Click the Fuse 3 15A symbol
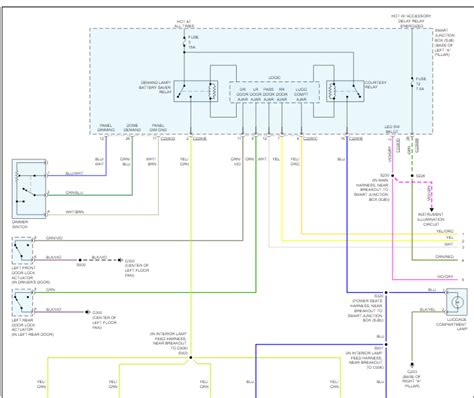Screen dimensions: 474x398 pos(184,43)
